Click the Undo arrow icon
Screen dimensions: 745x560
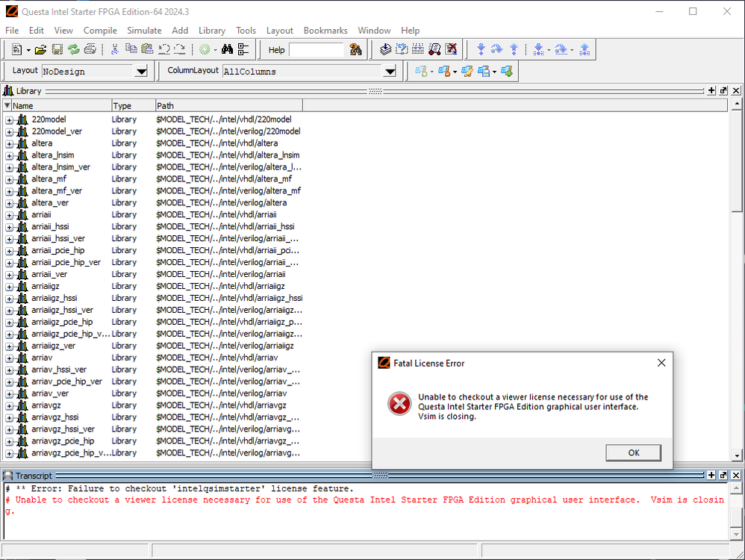click(x=164, y=49)
